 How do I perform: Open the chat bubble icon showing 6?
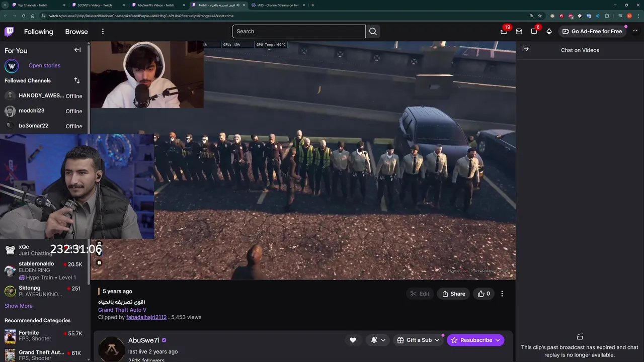pyautogui.click(x=534, y=31)
